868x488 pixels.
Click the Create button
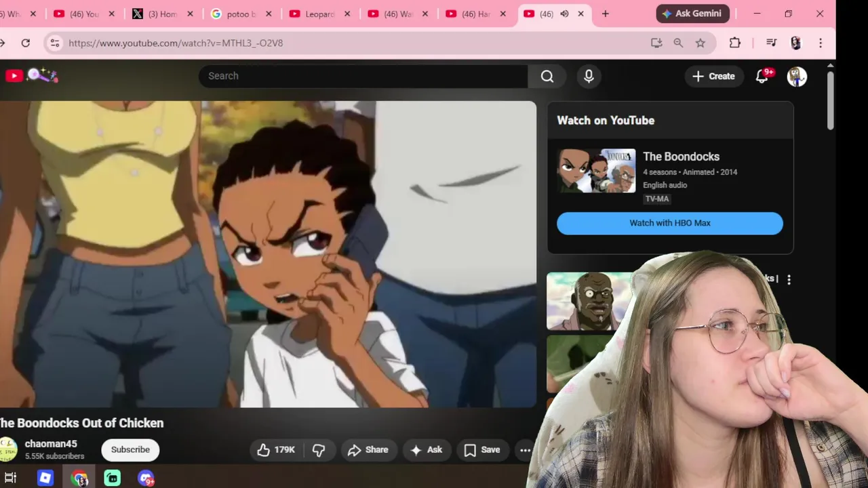713,76
